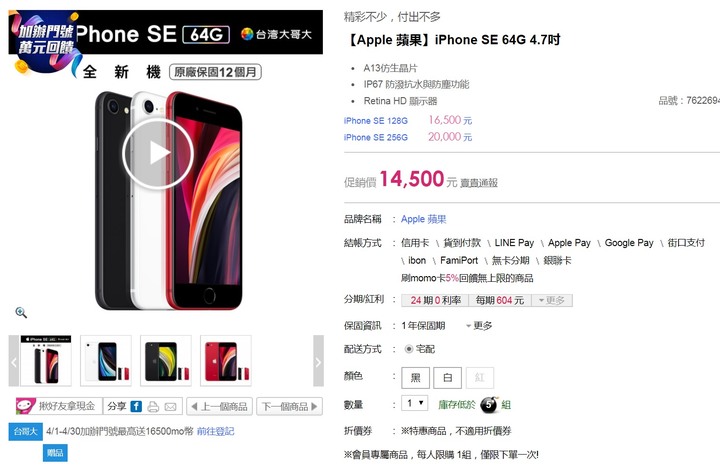This screenshot has width=720, height=476.
Task: Choose the 黑 black color option
Action: [x=416, y=378]
